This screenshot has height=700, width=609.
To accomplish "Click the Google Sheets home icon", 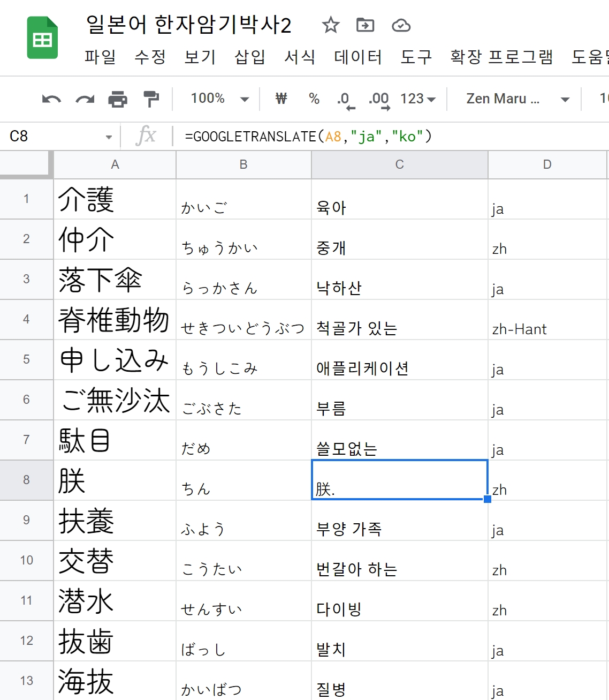I will [42, 38].
